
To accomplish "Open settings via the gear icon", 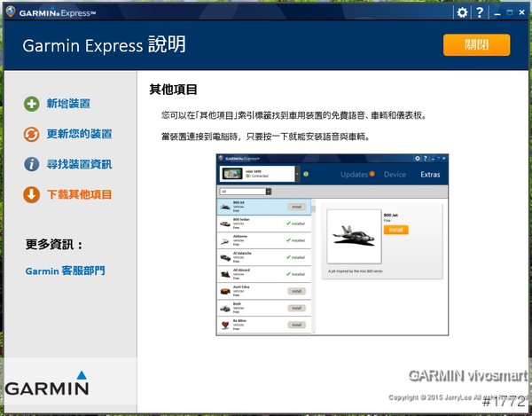I will [462, 13].
